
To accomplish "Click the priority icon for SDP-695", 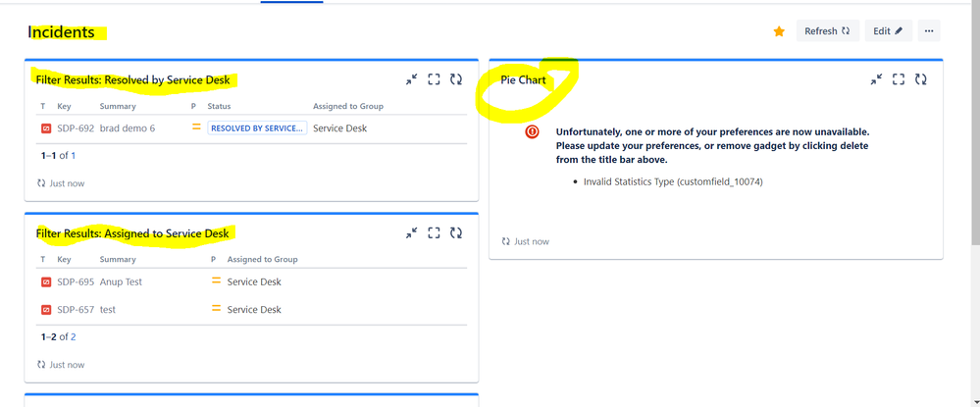I will tap(216, 280).
